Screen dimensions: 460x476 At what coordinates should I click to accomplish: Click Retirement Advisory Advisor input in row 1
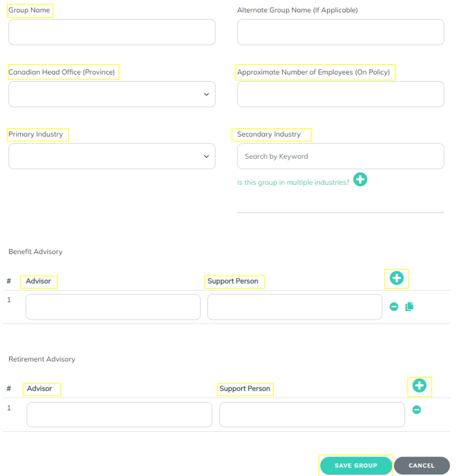[119, 414]
